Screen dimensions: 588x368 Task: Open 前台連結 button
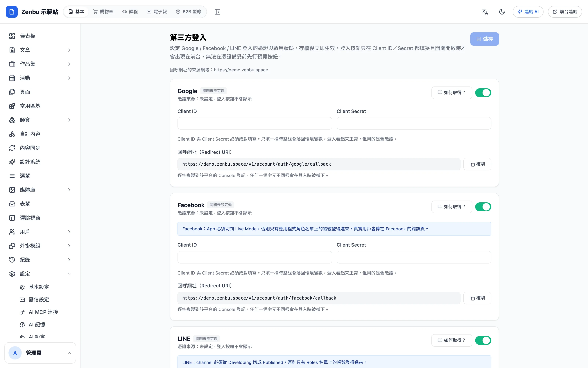pyautogui.click(x=565, y=12)
